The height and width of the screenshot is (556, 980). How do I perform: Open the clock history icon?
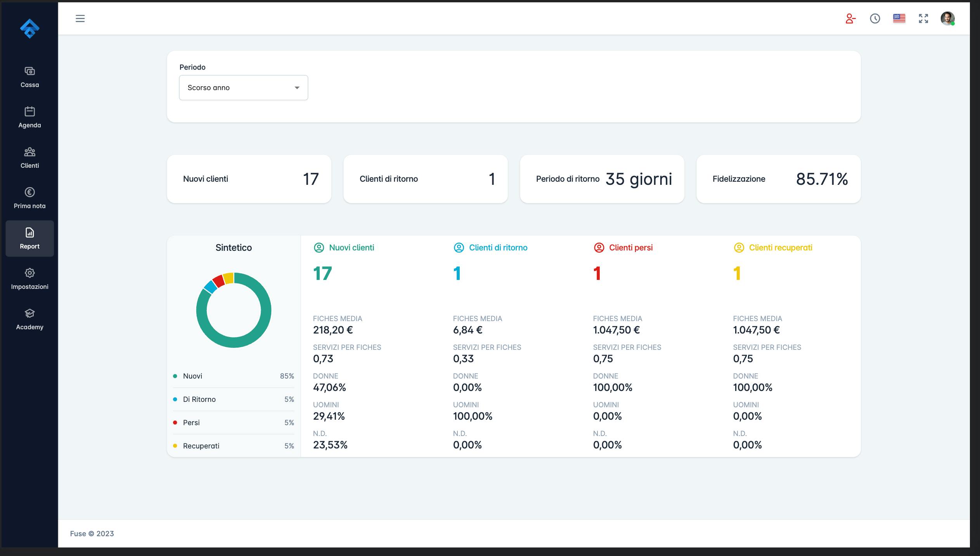875,18
